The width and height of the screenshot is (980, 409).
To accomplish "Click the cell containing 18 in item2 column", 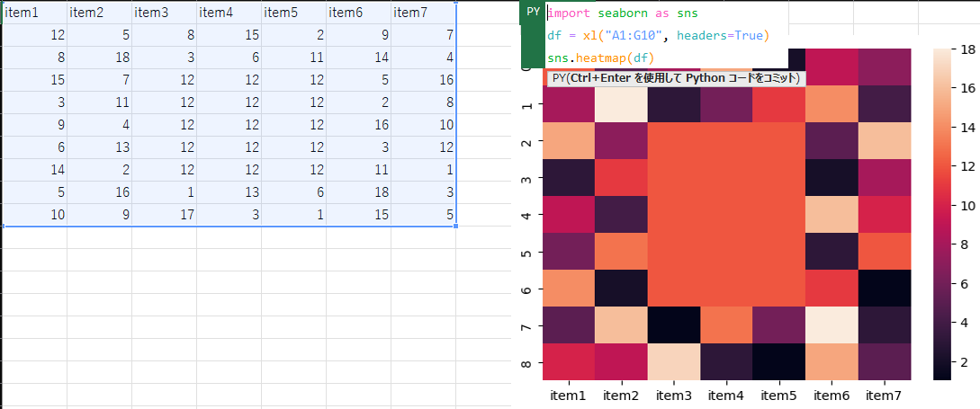I will click(x=99, y=57).
